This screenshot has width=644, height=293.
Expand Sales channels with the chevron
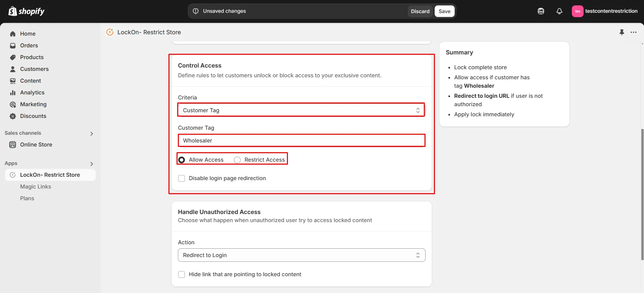coord(92,134)
